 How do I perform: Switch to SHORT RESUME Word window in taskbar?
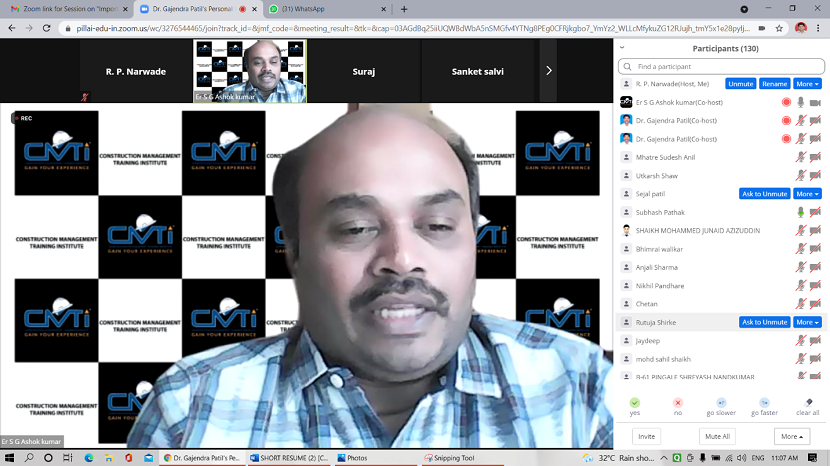pos(289,458)
